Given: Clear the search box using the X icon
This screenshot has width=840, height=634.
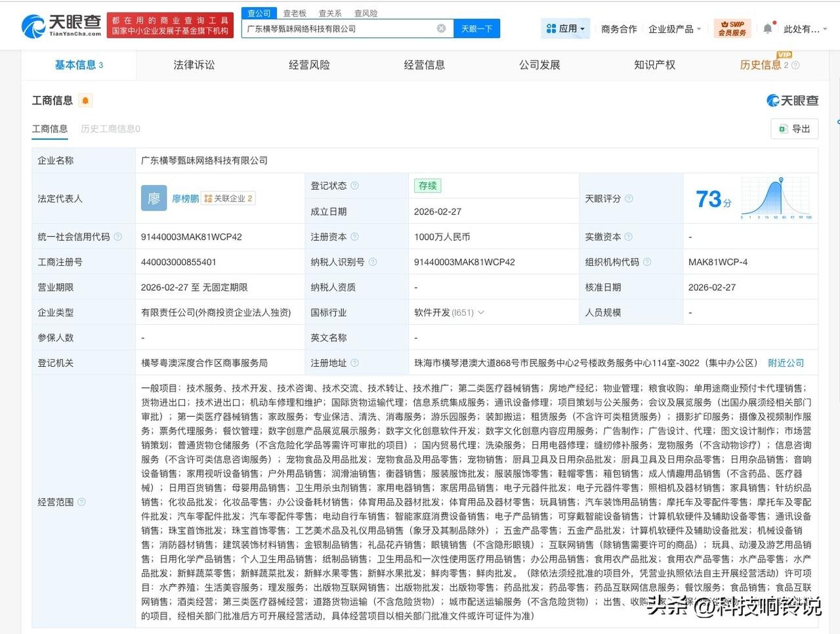Looking at the screenshot, I should [442, 28].
